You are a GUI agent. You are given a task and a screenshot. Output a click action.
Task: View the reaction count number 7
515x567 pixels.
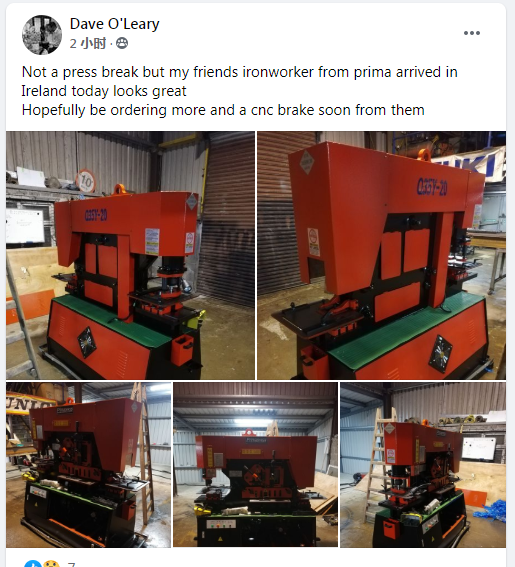[71, 564]
